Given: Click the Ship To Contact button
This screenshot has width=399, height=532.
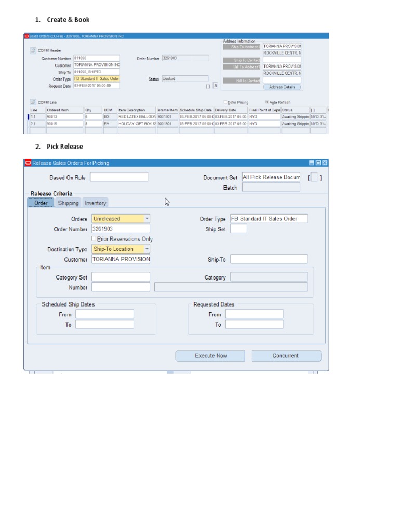Looking at the screenshot, I should click(242, 60).
